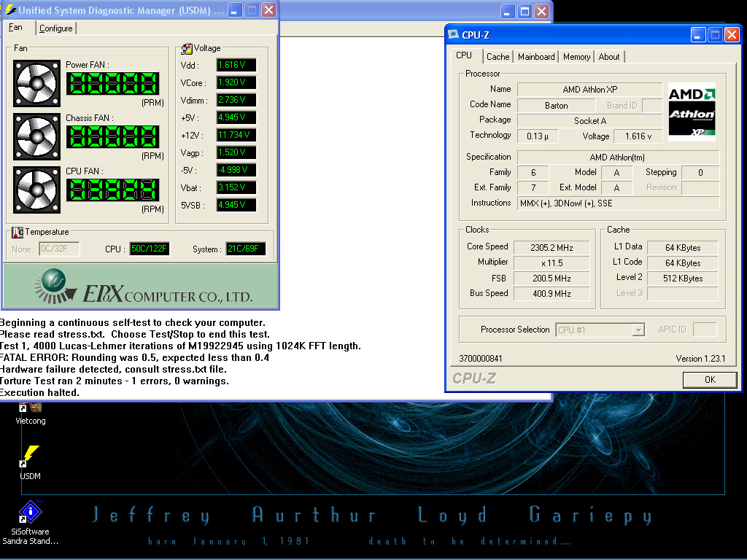Viewport: 747px width, 560px height.
Task: Click the AMD Athlon XP logo
Action: [x=692, y=112]
